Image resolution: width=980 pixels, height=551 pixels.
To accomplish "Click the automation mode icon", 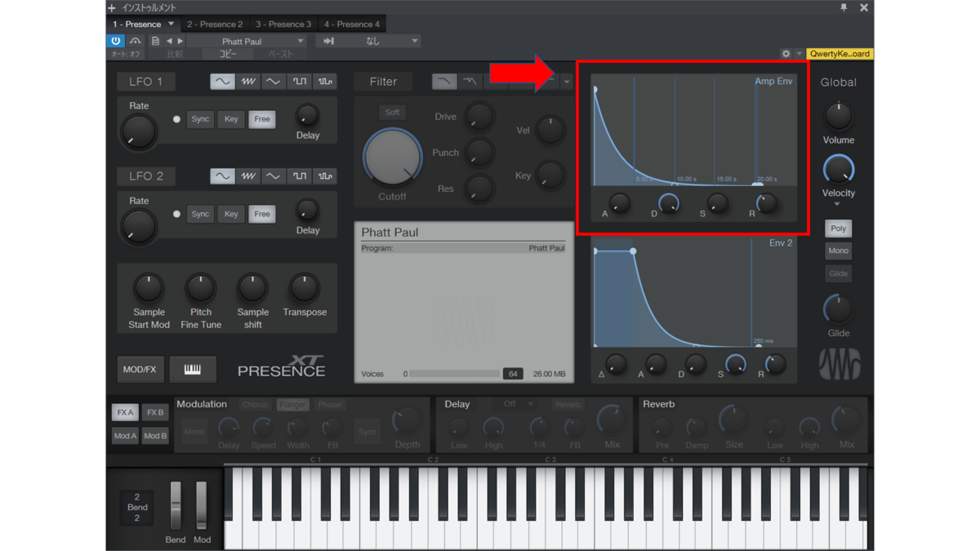I will pyautogui.click(x=135, y=41).
